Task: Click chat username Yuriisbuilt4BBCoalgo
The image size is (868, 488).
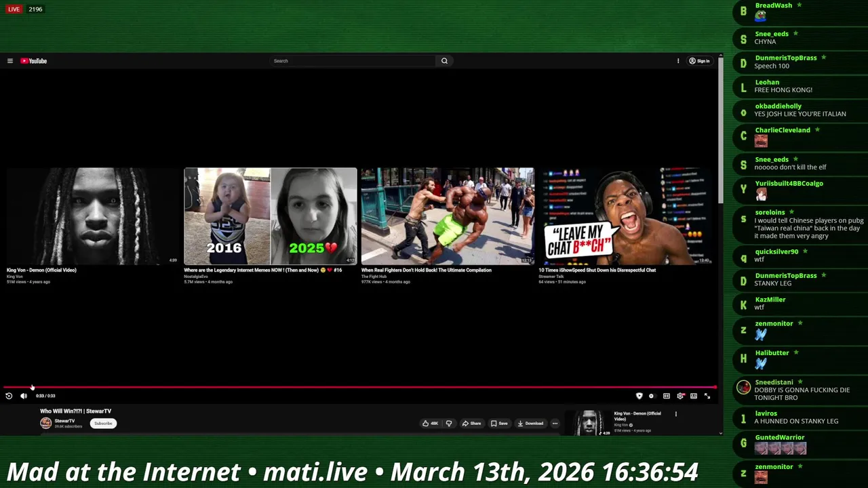Action: [789, 184]
